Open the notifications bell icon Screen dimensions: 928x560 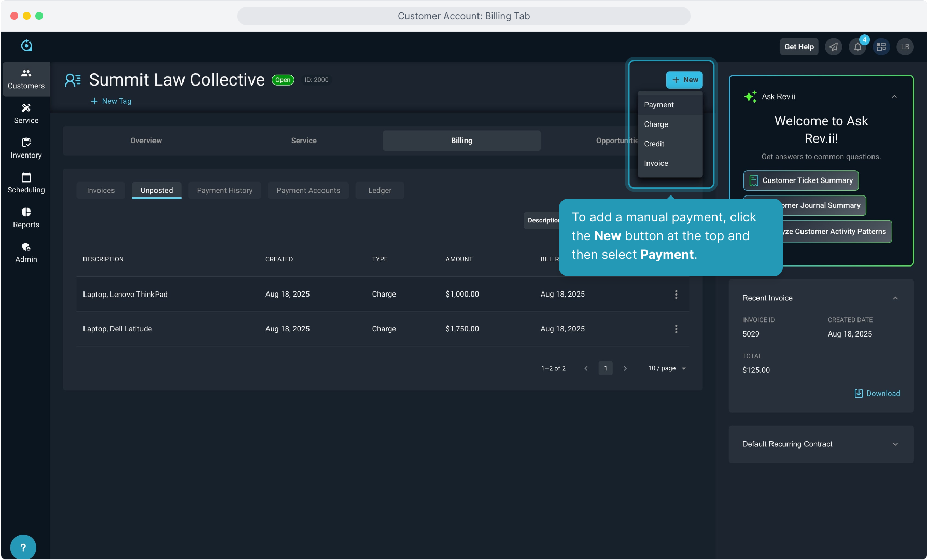857,47
